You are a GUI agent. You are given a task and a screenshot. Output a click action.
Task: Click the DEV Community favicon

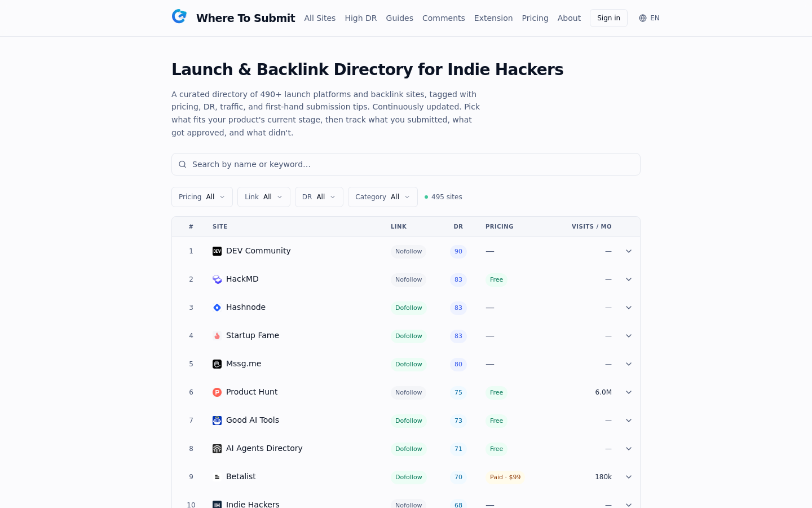tap(217, 251)
